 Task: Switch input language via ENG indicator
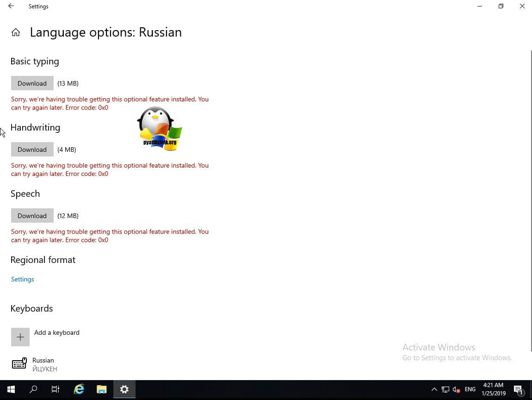(x=470, y=389)
